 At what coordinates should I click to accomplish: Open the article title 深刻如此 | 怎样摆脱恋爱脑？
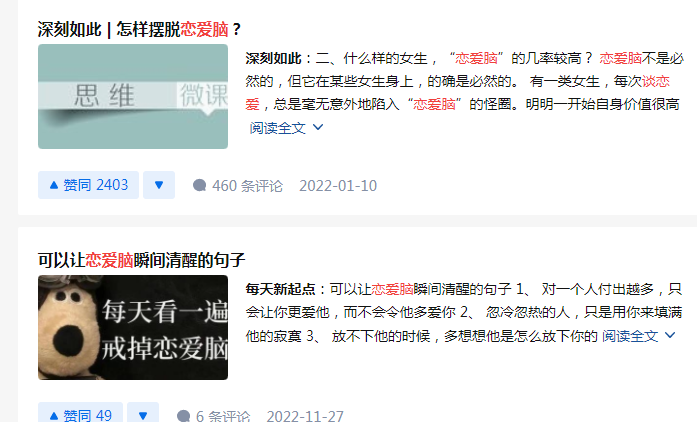click(140, 29)
